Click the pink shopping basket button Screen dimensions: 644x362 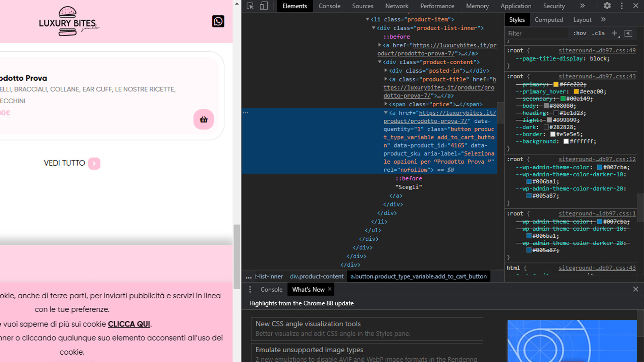click(x=203, y=120)
